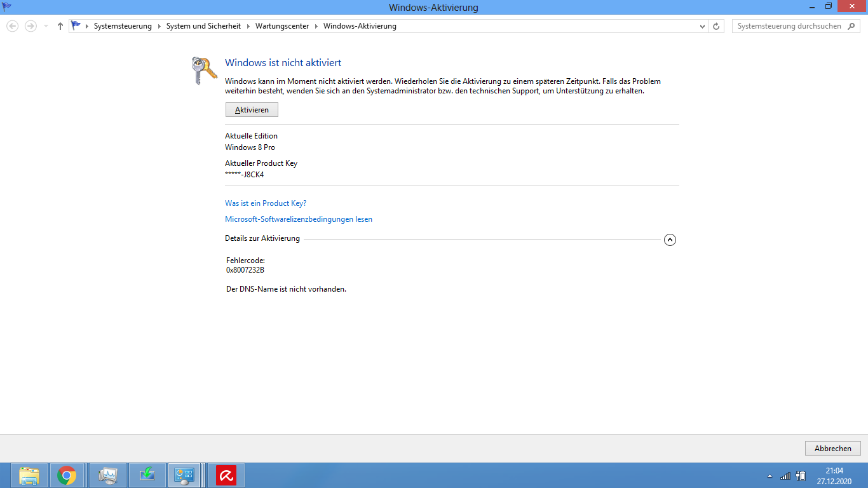868x488 pixels.
Task: Select the Wartungscenter breadcrumb
Action: click(x=282, y=26)
